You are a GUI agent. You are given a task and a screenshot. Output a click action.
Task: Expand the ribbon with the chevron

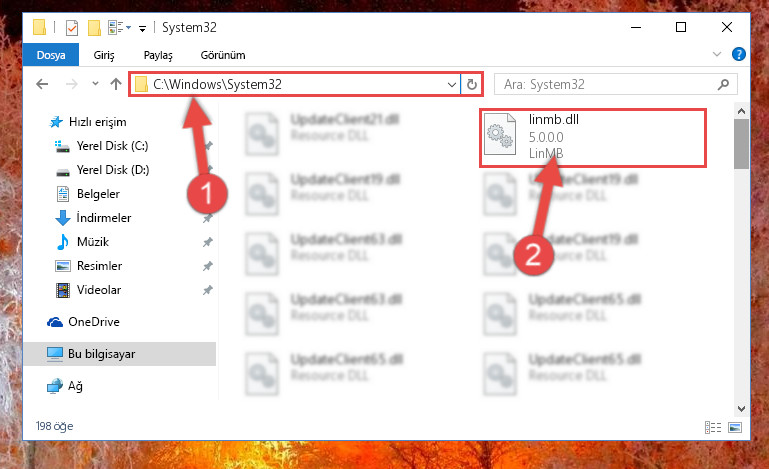[x=717, y=54]
